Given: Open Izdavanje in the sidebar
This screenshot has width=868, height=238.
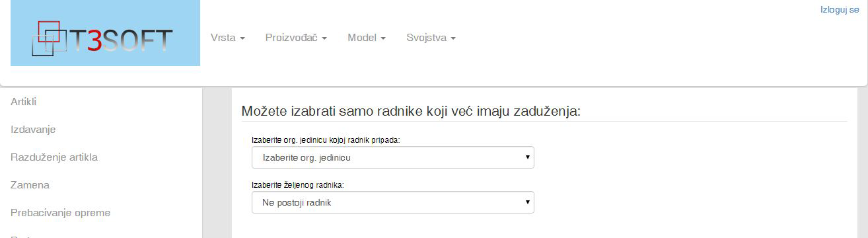Looking at the screenshot, I should click(33, 129).
